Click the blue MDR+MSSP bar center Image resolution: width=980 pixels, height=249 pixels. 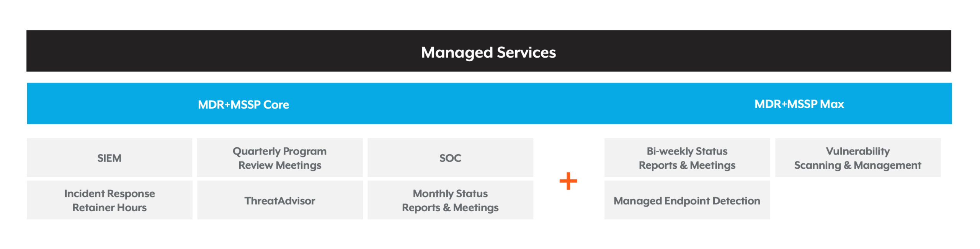(x=489, y=103)
